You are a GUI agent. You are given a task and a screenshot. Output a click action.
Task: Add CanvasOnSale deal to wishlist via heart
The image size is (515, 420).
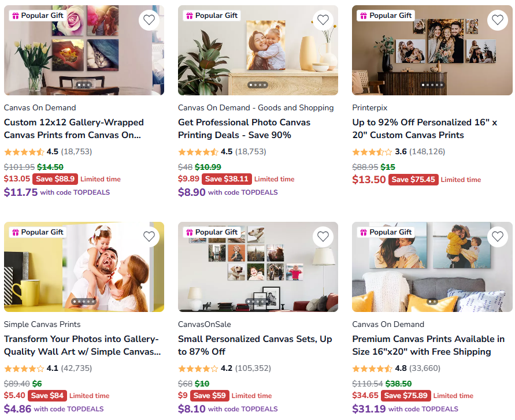coord(323,236)
